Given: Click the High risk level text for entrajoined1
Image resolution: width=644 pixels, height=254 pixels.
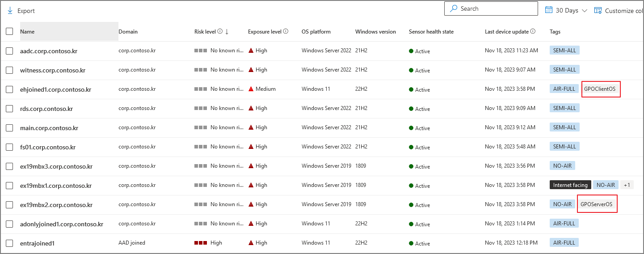Looking at the screenshot, I should [216, 243].
